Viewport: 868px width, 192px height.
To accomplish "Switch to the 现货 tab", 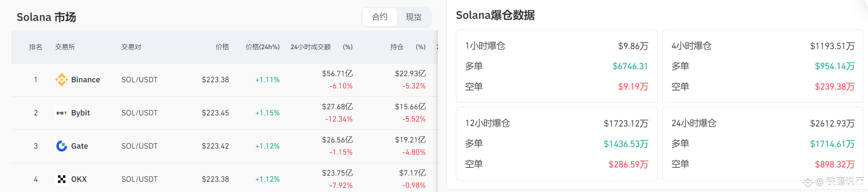I will coord(413,17).
